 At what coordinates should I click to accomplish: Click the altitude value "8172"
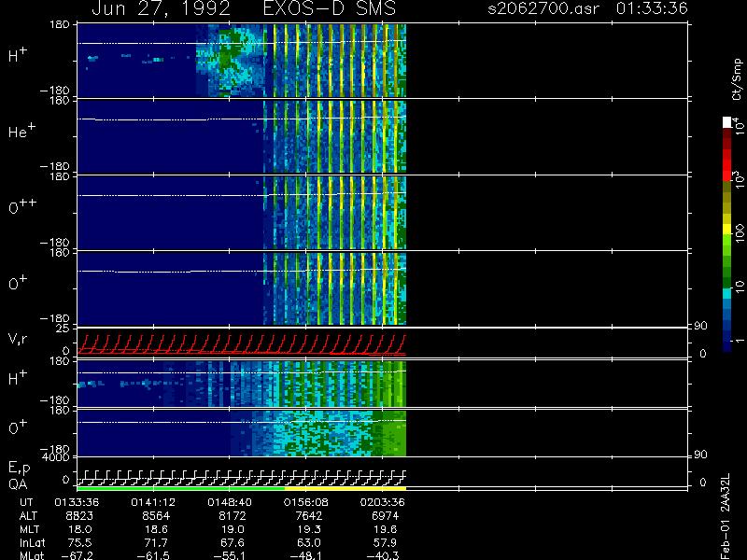tap(233, 516)
